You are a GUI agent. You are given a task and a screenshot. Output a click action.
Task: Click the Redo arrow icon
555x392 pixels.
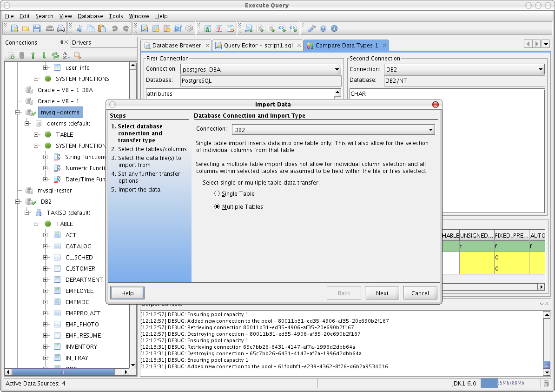126,28
